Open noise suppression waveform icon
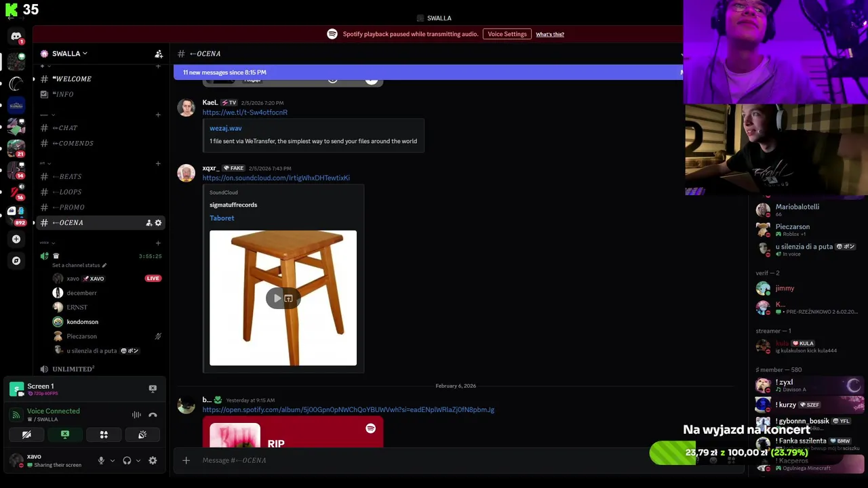 [136, 415]
